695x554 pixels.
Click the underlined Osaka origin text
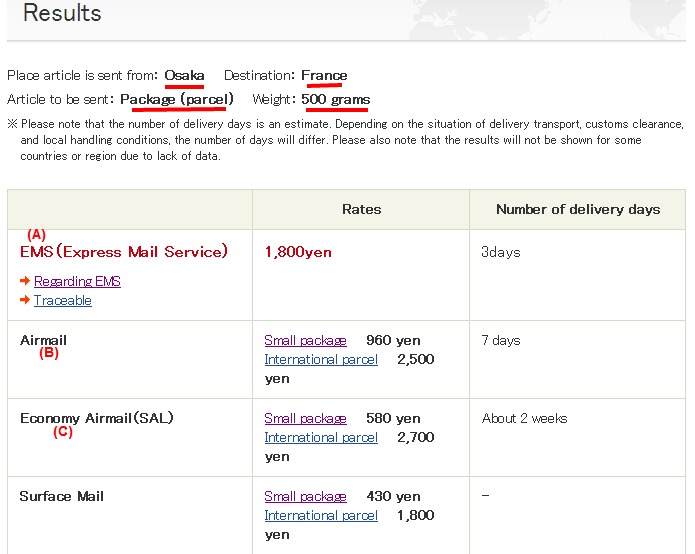coord(185,76)
